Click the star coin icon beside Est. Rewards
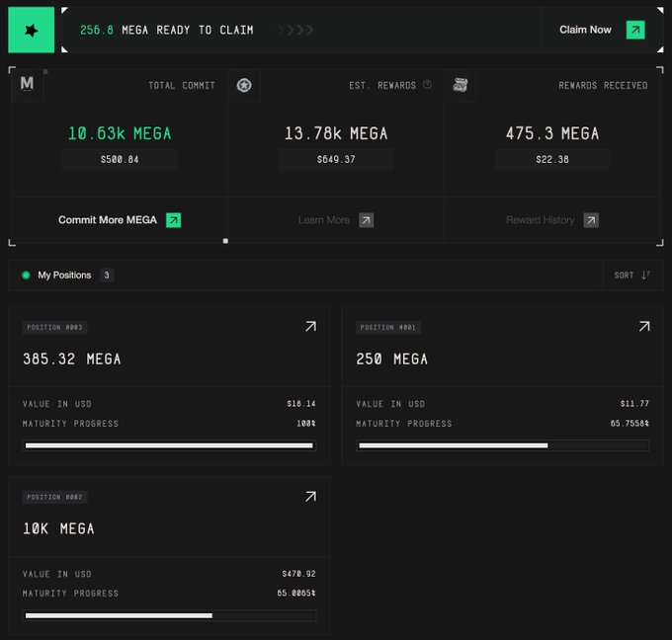Image resolution: width=672 pixels, height=640 pixels. pyautogui.click(x=244, y=85)
